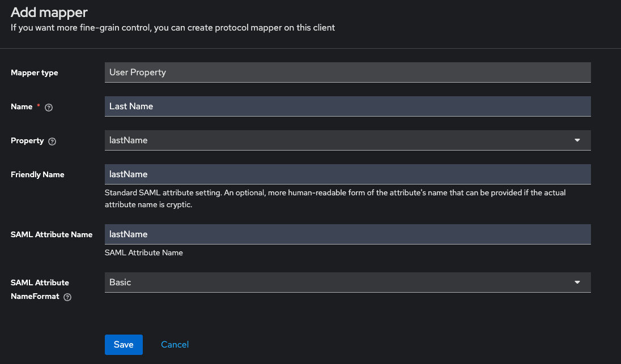Viewport: 621px width, 364px height.
Task: Click the caret arrow in Property field
Action: (577, 140)
